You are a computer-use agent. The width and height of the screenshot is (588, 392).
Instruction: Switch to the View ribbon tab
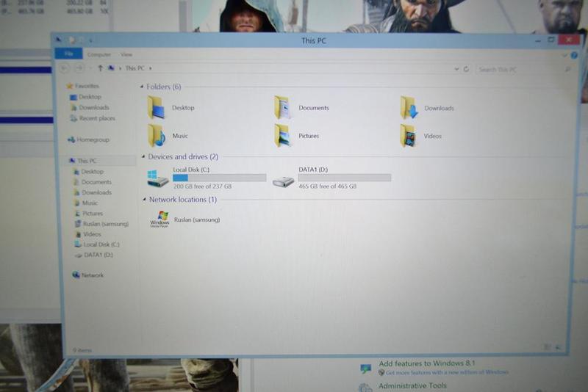click(126, 54)
